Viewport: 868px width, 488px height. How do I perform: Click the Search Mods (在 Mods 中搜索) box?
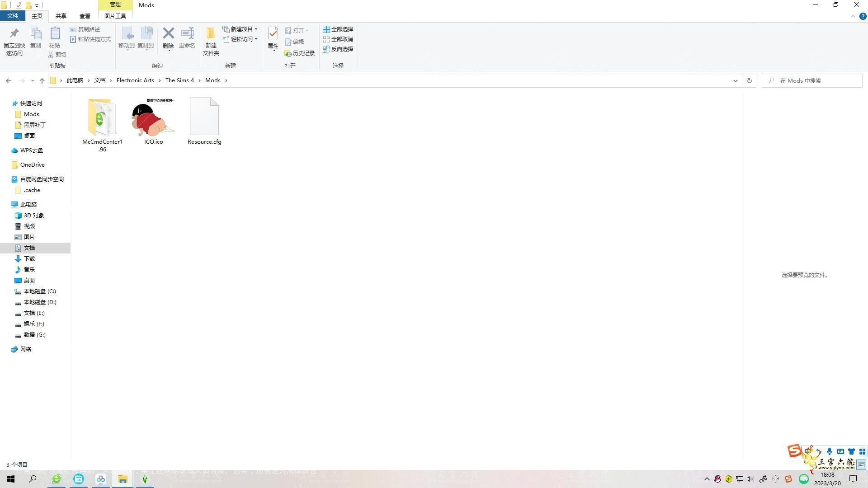pyautogui.click(x=812, y=80)
